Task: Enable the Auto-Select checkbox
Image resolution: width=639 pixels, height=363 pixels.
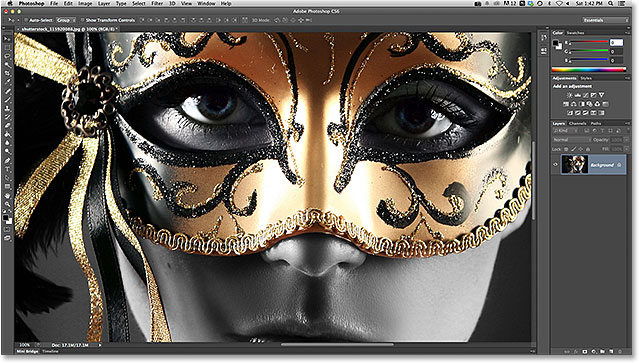Action: click(25, 20)
